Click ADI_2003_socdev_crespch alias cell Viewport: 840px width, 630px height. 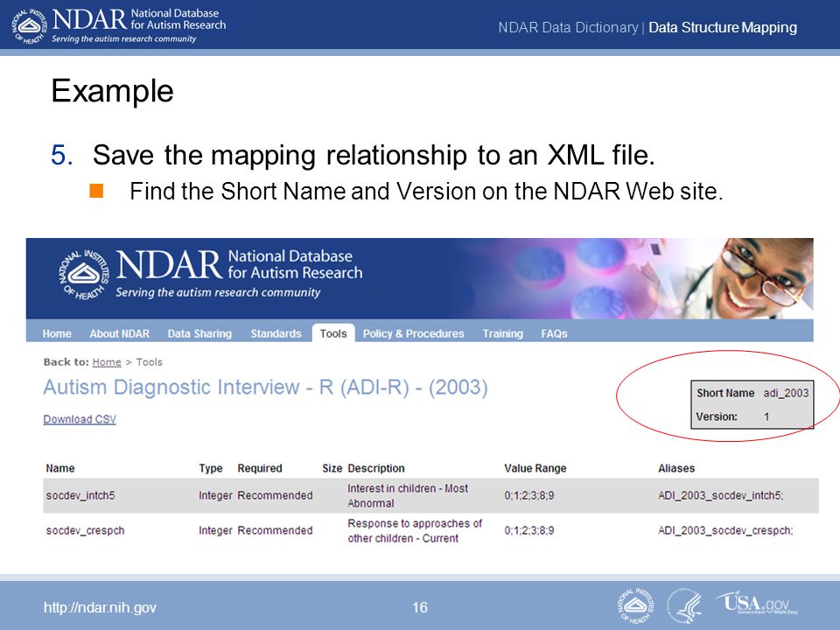pyautogui.click(x=725, y=530)
